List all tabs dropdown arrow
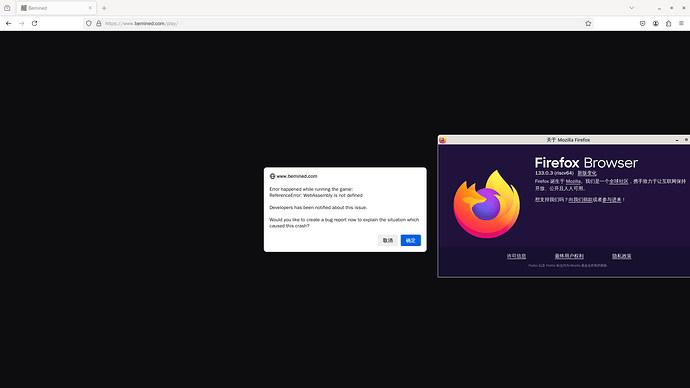690x388 pixels. (631, 8)
